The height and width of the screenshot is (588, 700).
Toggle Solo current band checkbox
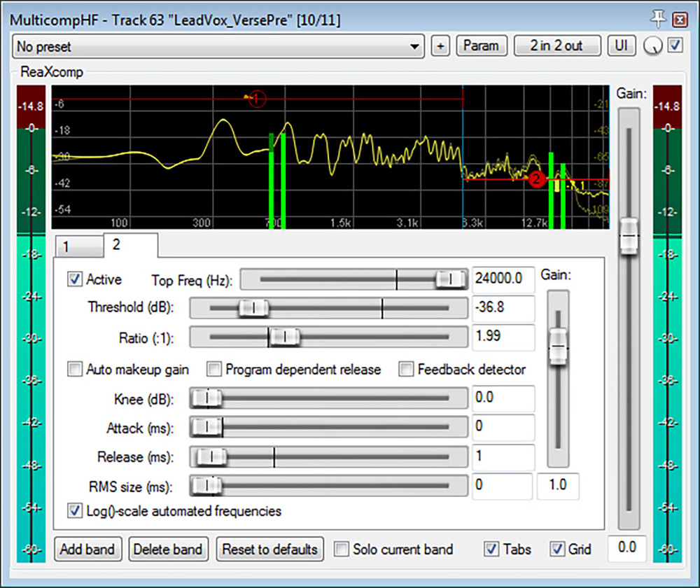tap(342, 549)
